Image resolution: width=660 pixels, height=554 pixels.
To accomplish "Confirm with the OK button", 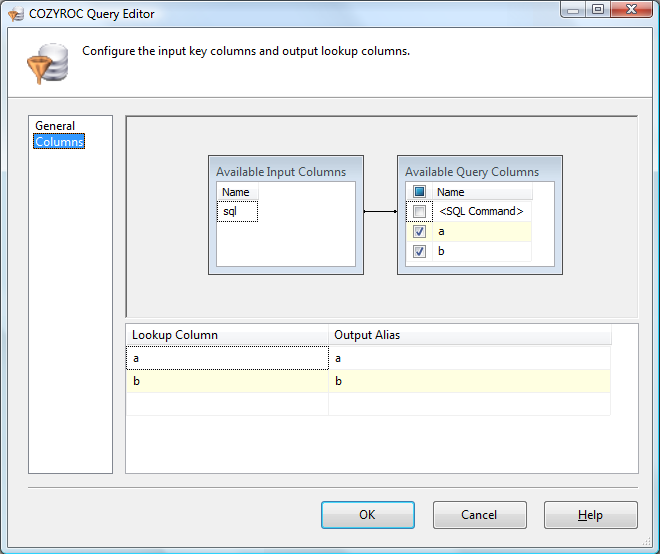I will click(367, 515).
